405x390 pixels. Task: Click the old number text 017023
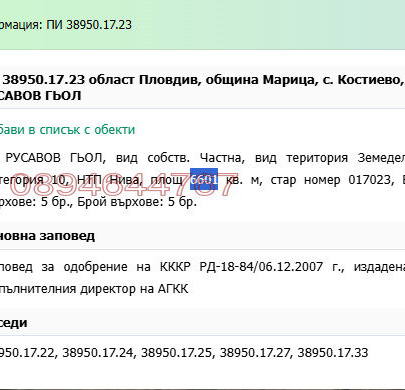pos(369,180)
